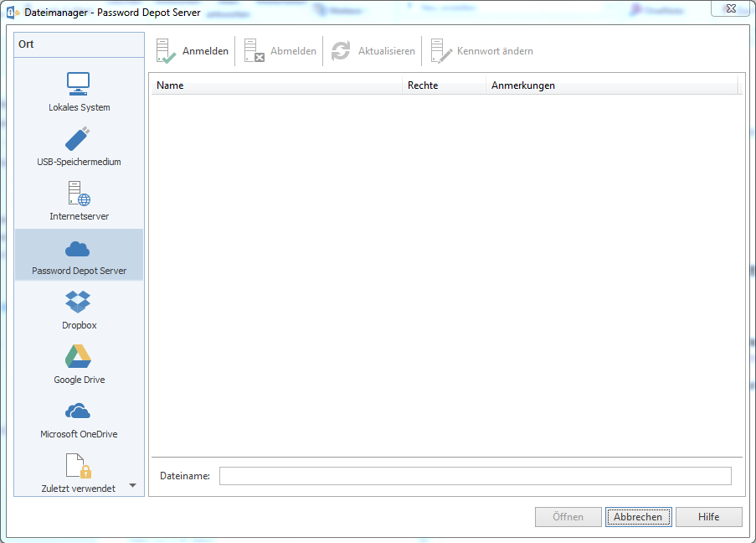Open the Google Drive location
Screen dimensions: 756x543
[79, 365]
